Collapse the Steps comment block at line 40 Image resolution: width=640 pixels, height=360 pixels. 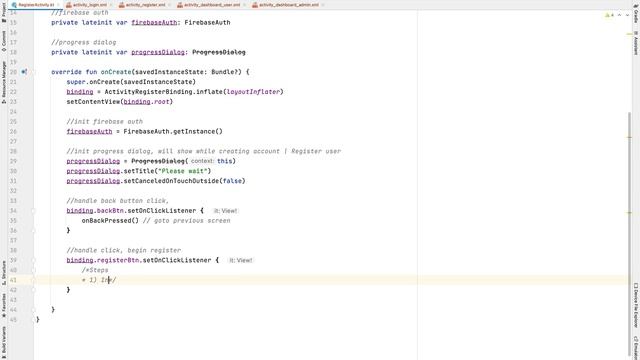click(33, 270)
